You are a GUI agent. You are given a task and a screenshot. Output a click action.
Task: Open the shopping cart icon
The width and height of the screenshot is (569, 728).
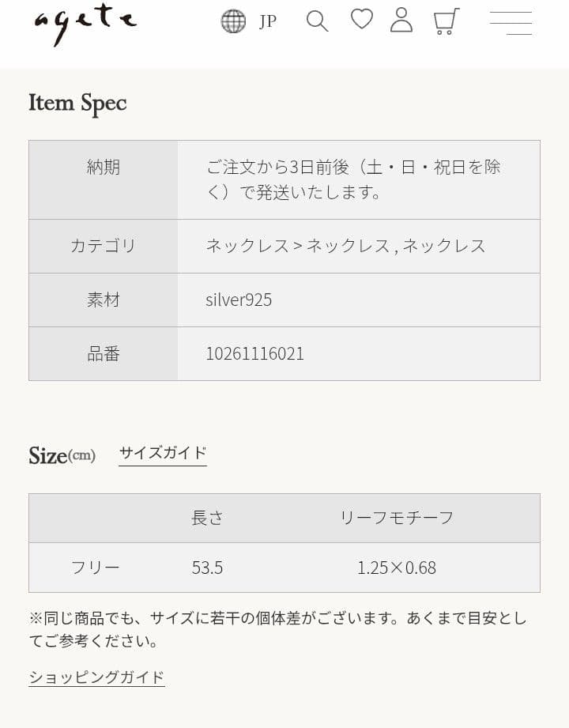tap(446, 21)
